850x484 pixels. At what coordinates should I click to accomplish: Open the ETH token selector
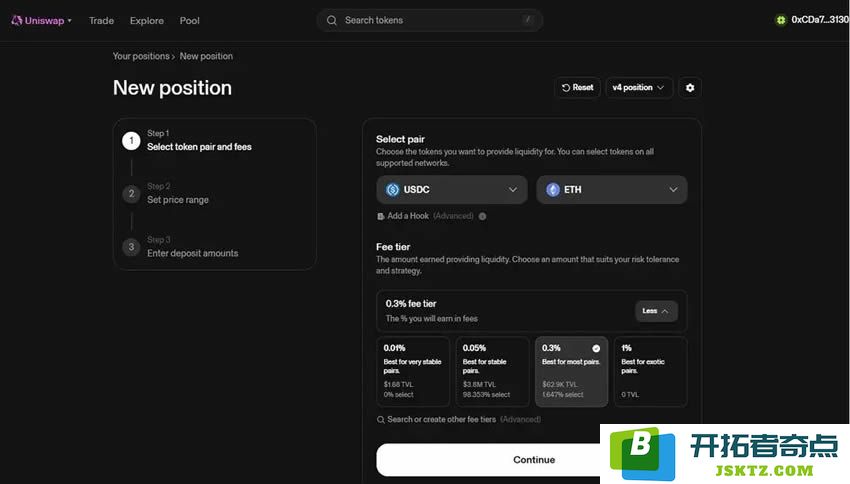(611, 190)
